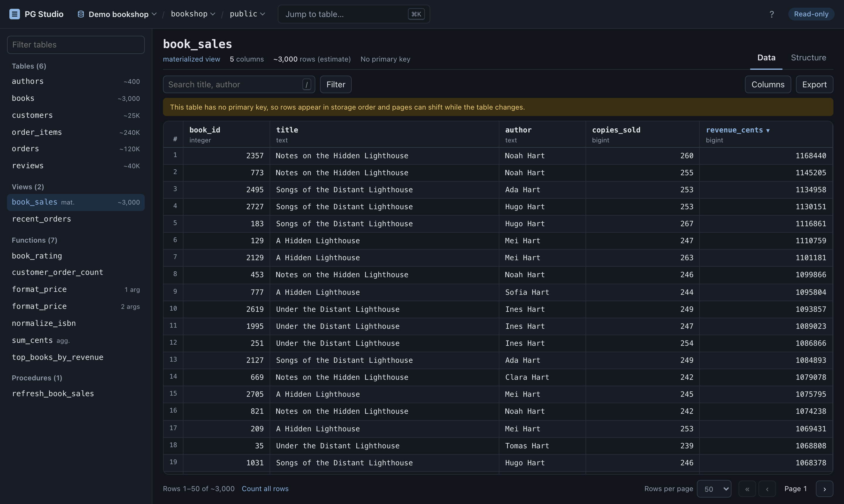Screen dimensions: 844x504
Task: Open format_price function with 2 args
Action: pos(76,306)
